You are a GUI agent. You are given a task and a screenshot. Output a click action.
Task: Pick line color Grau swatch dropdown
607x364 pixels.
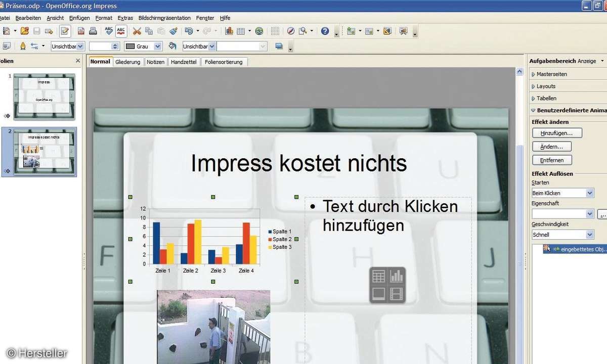(x=143, y=46)
